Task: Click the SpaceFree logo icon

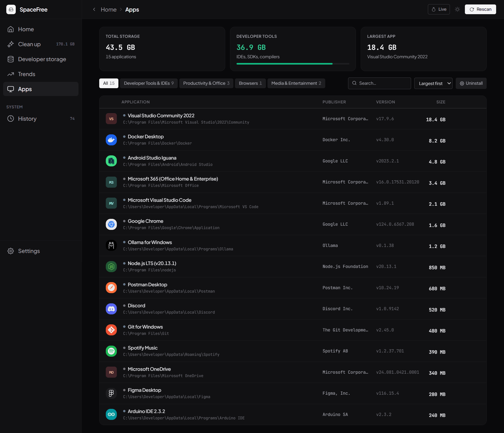Action: pos(11,9)
